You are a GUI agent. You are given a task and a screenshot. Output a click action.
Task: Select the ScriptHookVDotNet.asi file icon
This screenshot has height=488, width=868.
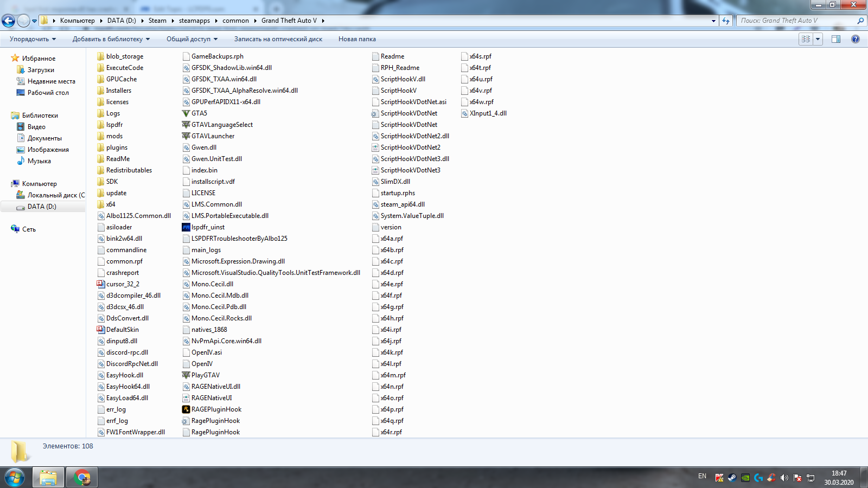coord(375,102)
